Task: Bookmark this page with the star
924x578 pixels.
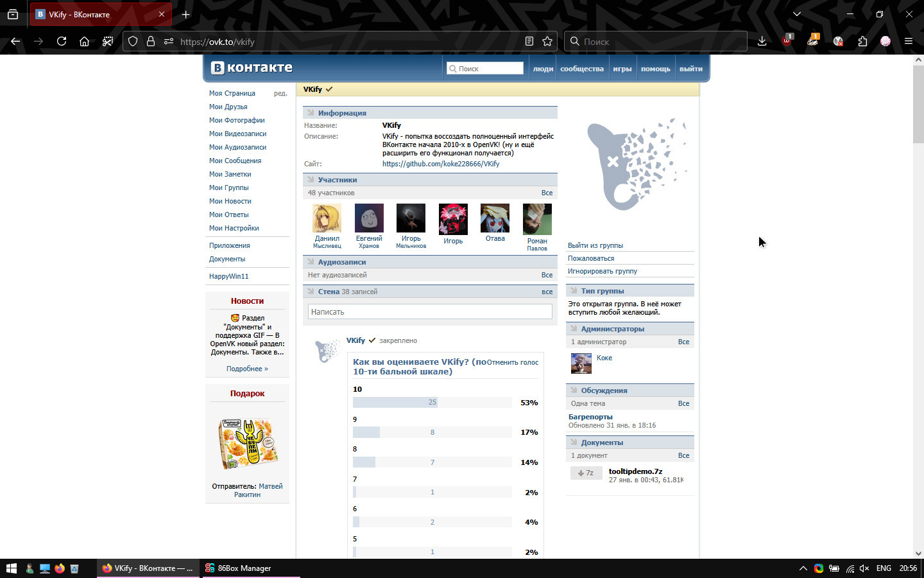Action: click(x=547, y=42)
